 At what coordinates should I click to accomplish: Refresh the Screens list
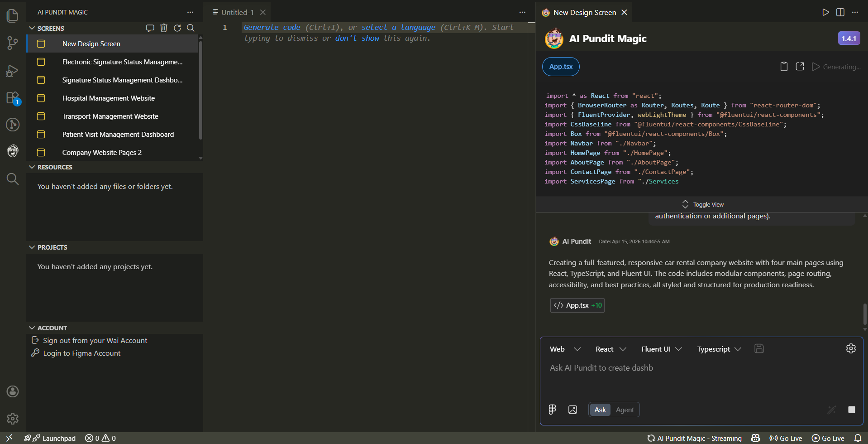[177, 28]
